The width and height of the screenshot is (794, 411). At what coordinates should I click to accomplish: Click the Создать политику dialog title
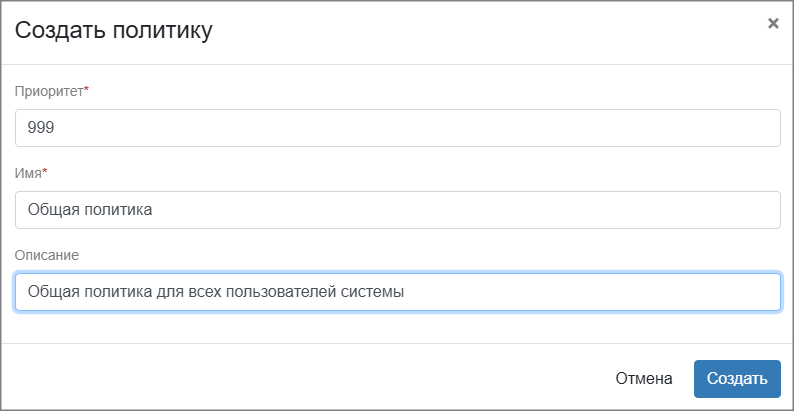tap(113, 31)
